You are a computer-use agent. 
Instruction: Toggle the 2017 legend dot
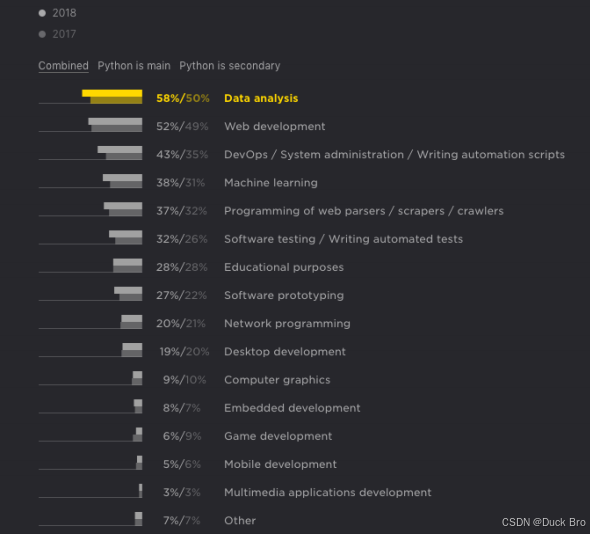(x=42, y=34)
